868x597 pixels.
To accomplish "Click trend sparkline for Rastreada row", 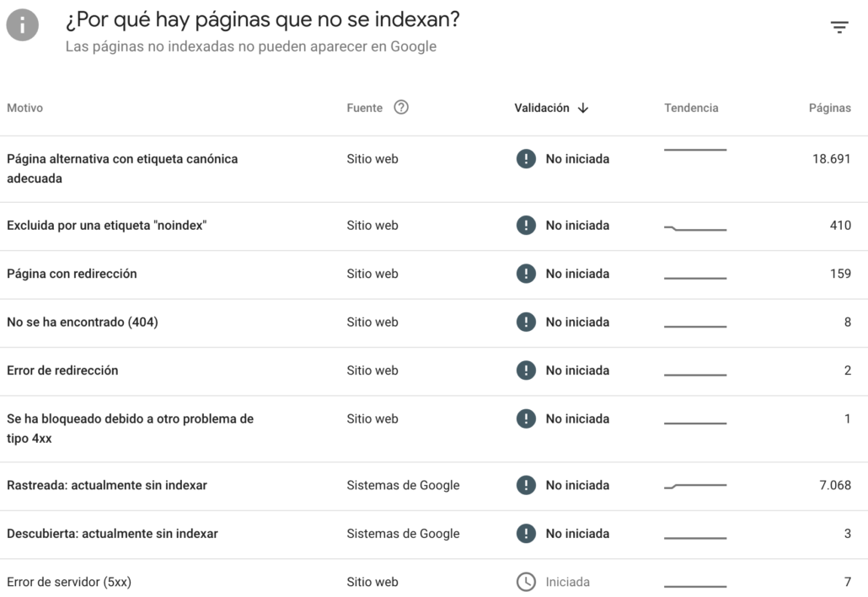I will click(x=694, y=486).
